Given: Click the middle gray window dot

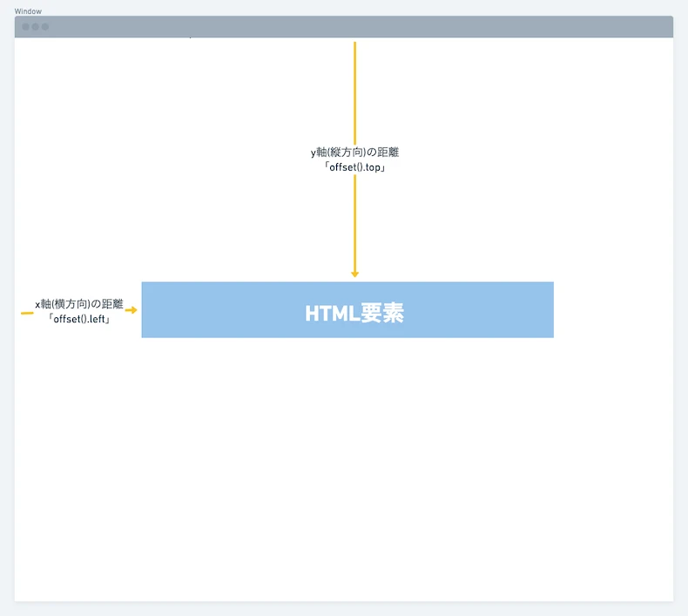Looking at the screenshot, I should pos(35,27).
